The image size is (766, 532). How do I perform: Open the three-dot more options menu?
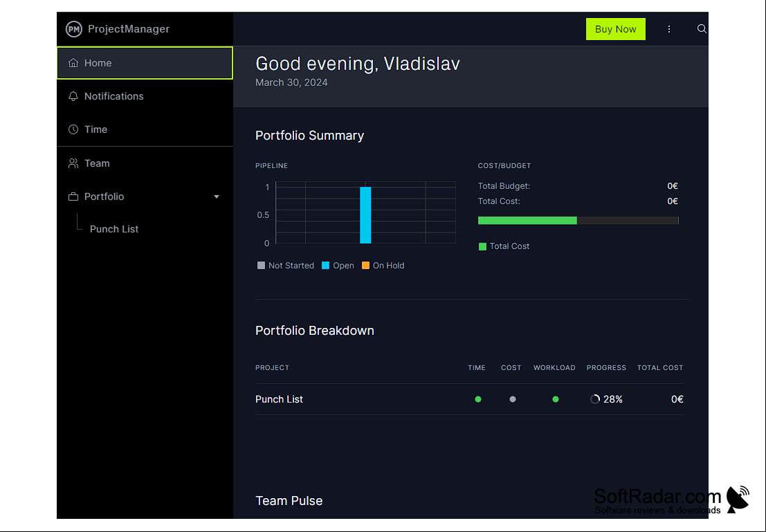pyautogui.click(x=669, y=29)
